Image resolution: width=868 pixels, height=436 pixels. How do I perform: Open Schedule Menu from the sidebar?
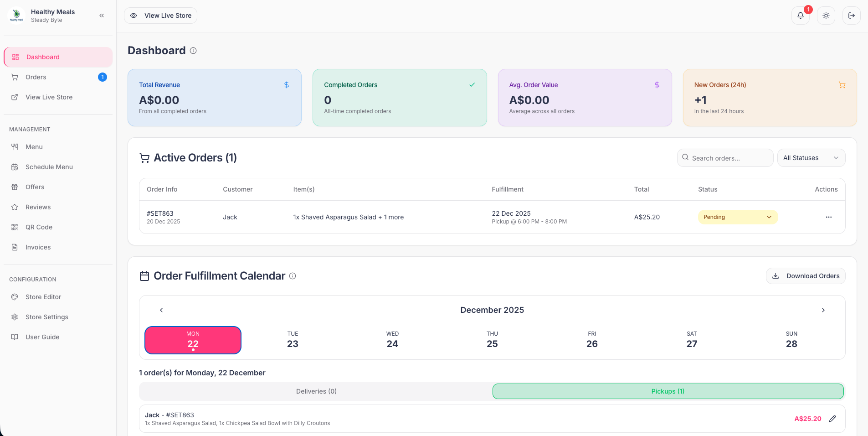point(49,167)
